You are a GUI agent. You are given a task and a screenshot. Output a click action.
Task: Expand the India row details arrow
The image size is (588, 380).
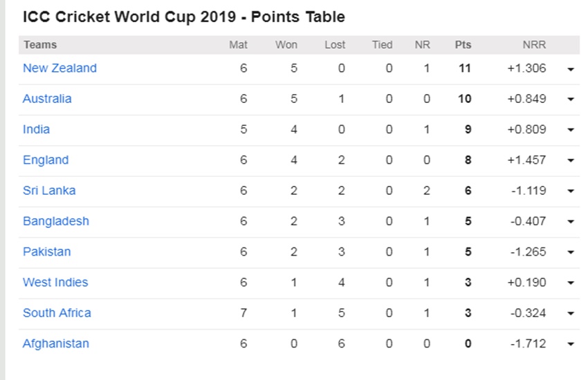571,131
